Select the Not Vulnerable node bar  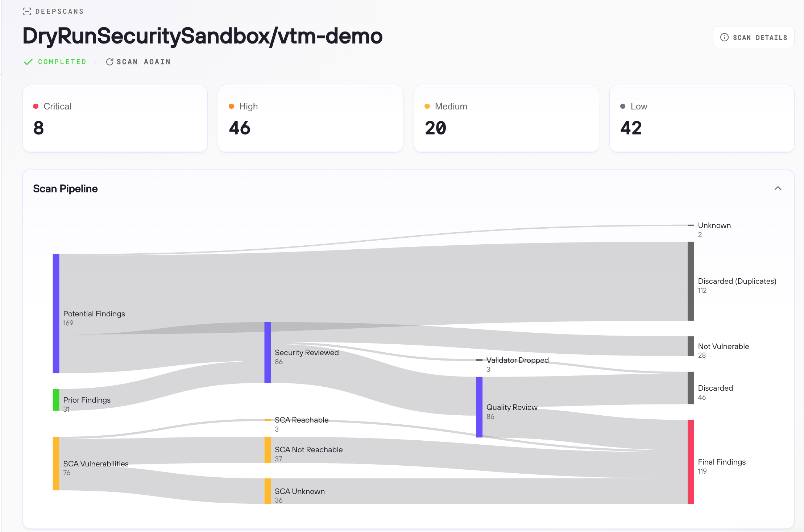coord(691,346)
